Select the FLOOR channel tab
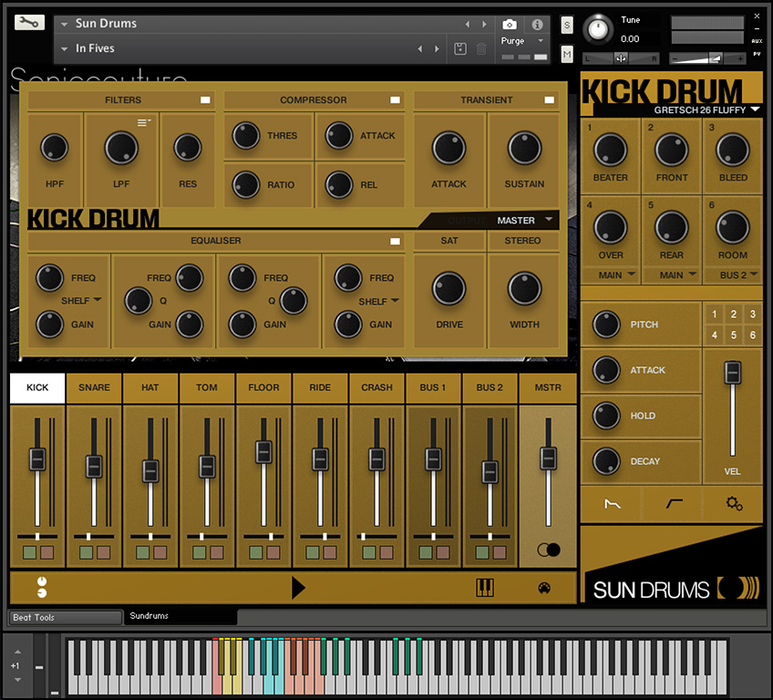The image size is (773, 700). click(x=263, y=388)
